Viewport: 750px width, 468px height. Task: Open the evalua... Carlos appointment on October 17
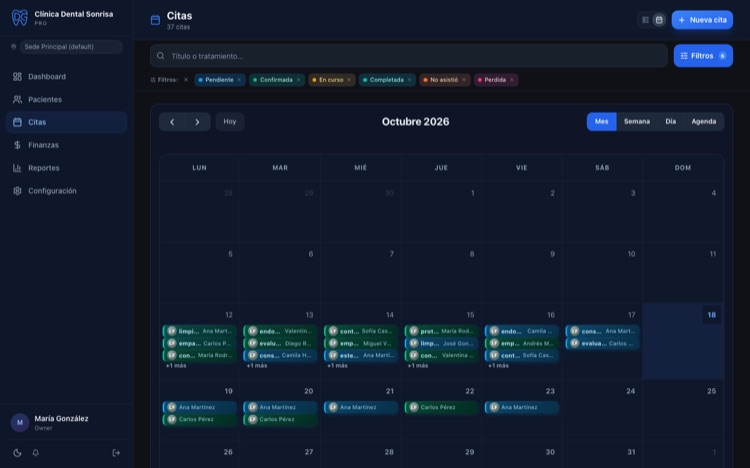(602, 343)
